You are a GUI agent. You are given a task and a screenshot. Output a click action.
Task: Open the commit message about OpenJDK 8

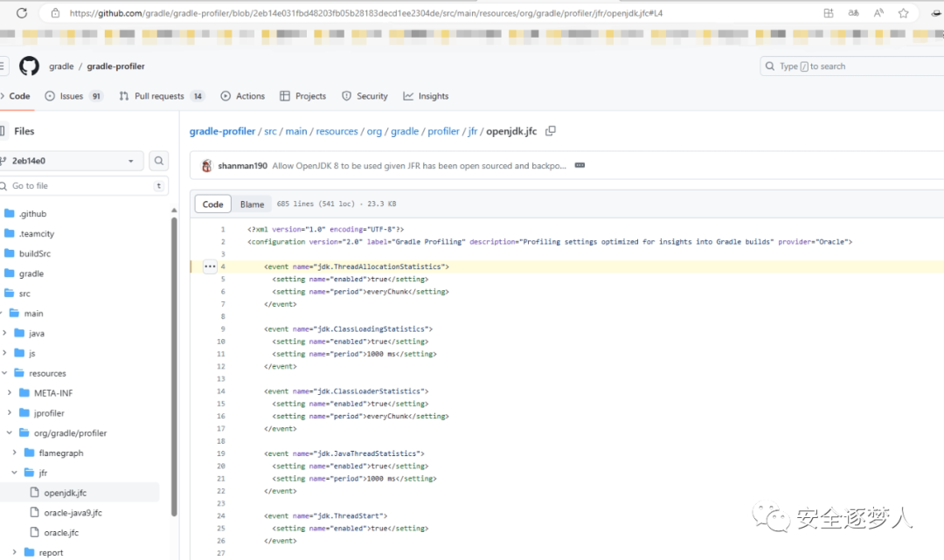pos(419,166)
